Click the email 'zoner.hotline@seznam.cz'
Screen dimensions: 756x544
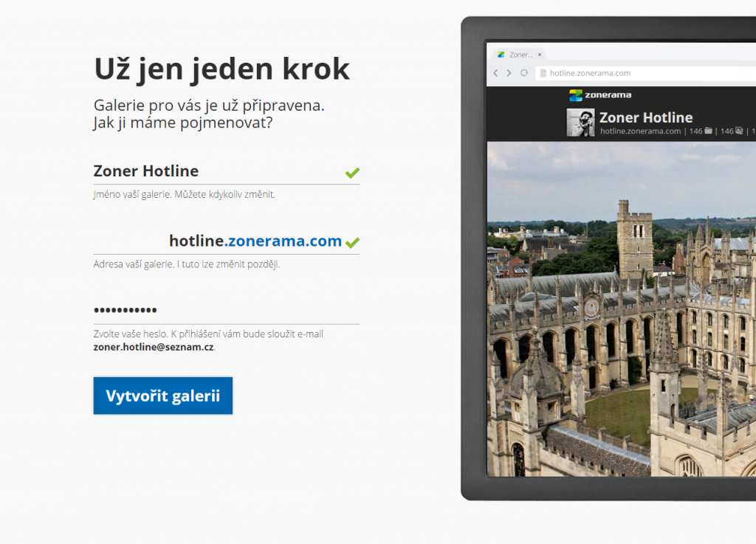154,347
